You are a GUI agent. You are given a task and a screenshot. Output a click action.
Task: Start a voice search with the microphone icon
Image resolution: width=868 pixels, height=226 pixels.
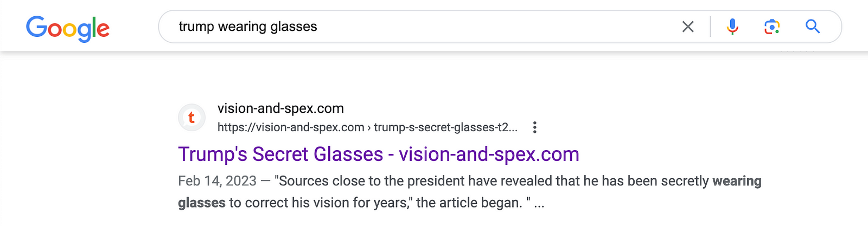tap(732, 27)
